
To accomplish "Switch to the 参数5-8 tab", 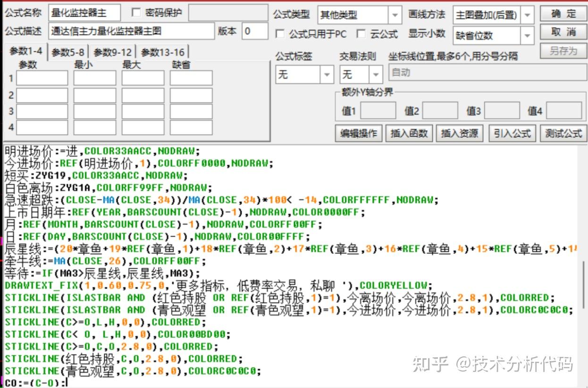I will coord(68,52).
